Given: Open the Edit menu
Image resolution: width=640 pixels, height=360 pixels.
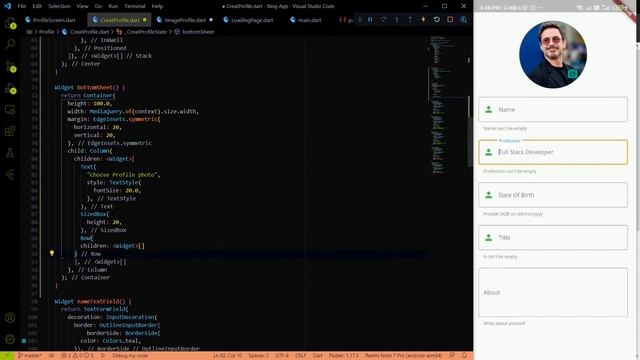Looking at the screenshot, I should point(37,6).
